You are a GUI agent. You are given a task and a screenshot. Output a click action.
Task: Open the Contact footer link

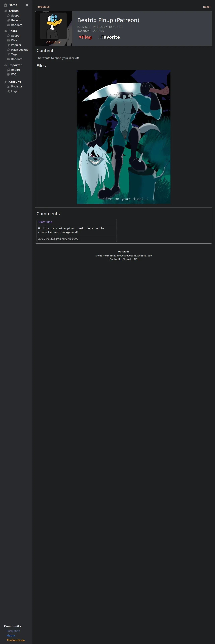(x=114, y=259)
